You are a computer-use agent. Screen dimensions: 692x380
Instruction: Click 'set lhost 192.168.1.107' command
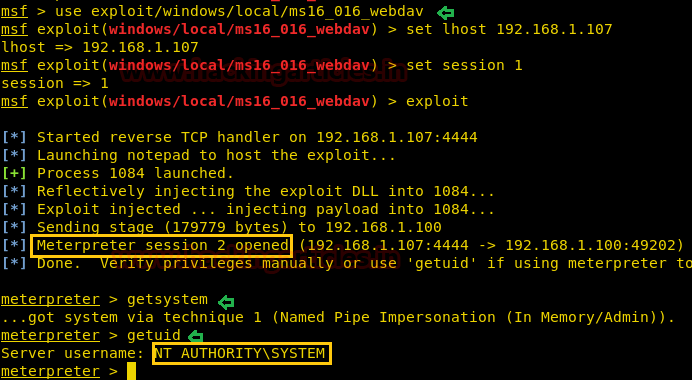point(509,30)
